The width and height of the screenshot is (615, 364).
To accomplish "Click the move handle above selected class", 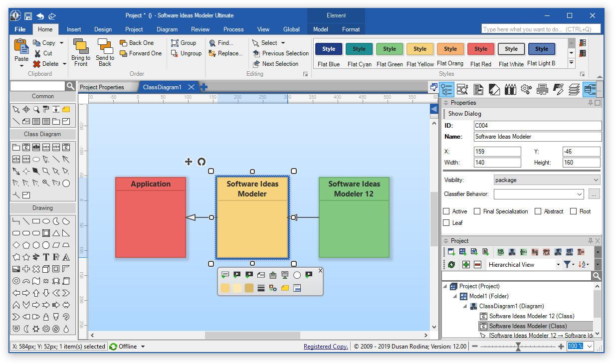I will click(x=189, y=162).
